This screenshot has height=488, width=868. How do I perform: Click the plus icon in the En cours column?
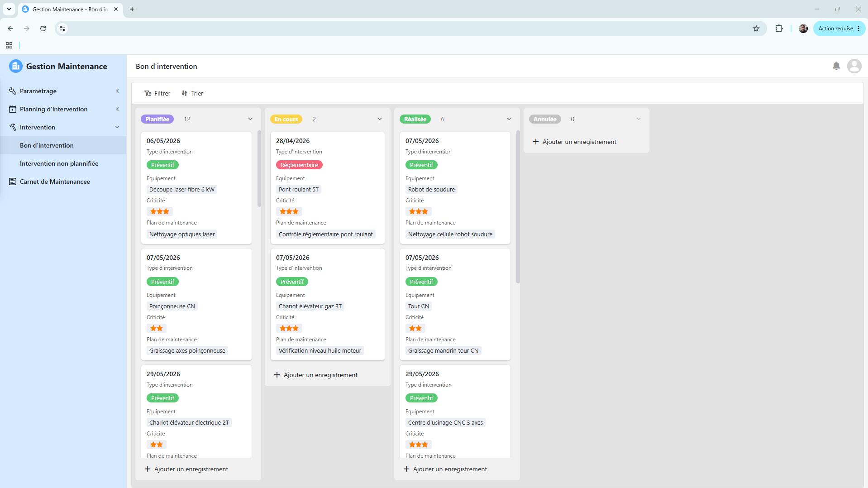click(x=277, y=375)
